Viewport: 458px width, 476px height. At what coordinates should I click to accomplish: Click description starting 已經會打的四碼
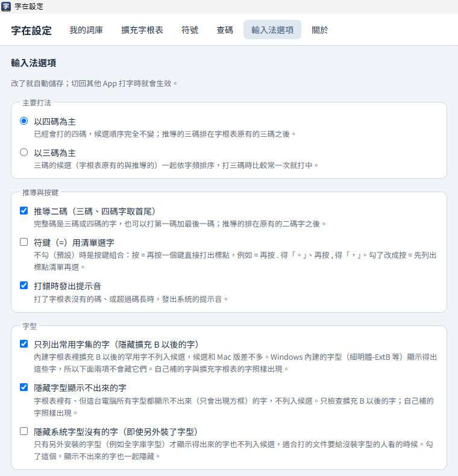(x=165, y=134)
